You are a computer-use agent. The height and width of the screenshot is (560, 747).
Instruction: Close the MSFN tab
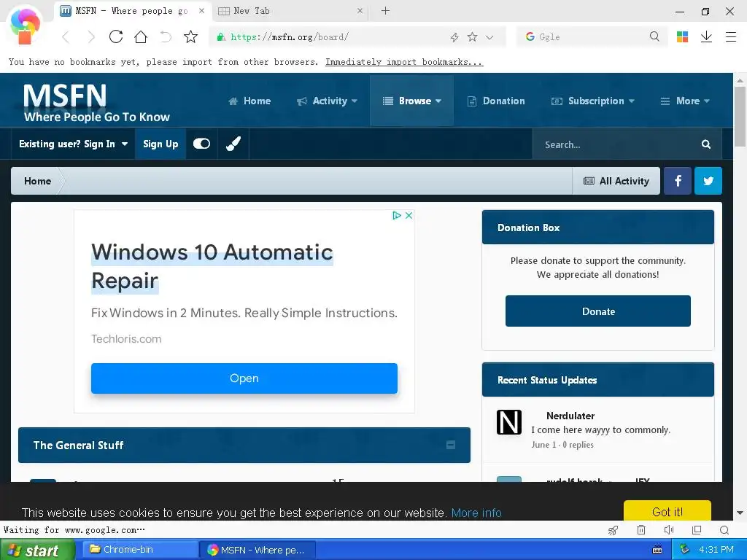[202, 10]
